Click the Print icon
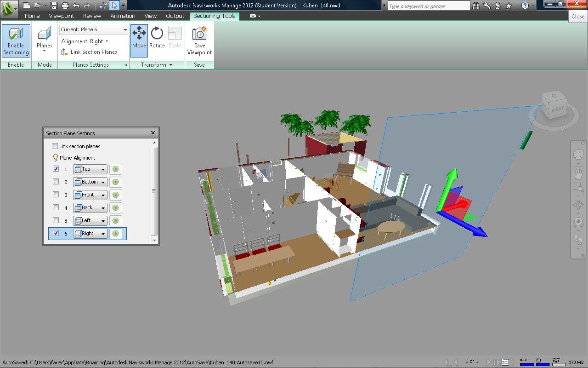 point(65,6)
